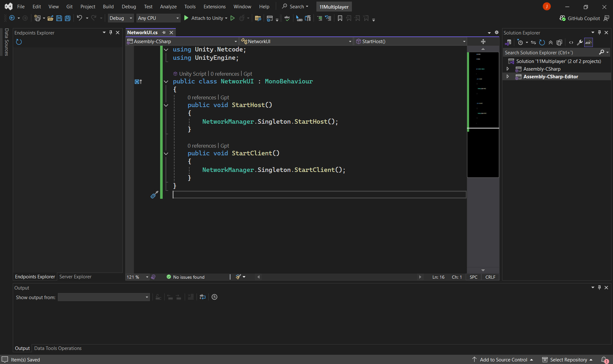613x364 pixels.
Task: Click Sync with Active Document icon
Action: [x=533, y=43]
